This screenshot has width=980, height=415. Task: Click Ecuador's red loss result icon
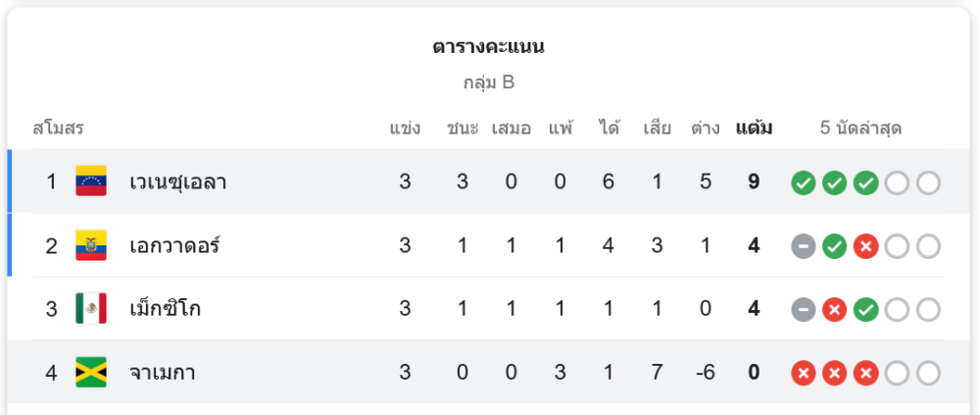[865, 246]
